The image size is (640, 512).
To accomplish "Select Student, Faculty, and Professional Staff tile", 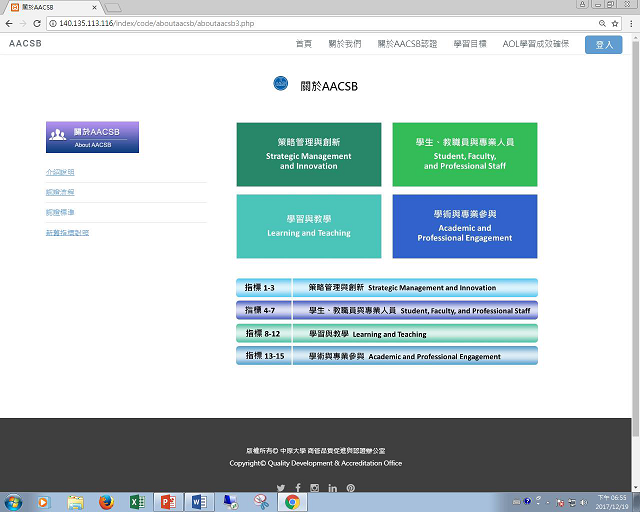I will 465,154.
